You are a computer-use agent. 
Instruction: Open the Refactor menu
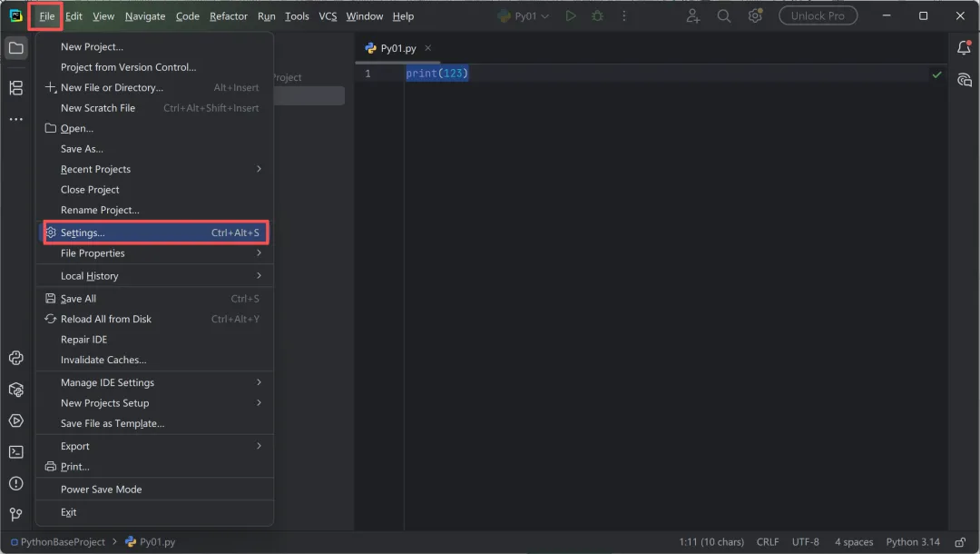pos(228,16)
